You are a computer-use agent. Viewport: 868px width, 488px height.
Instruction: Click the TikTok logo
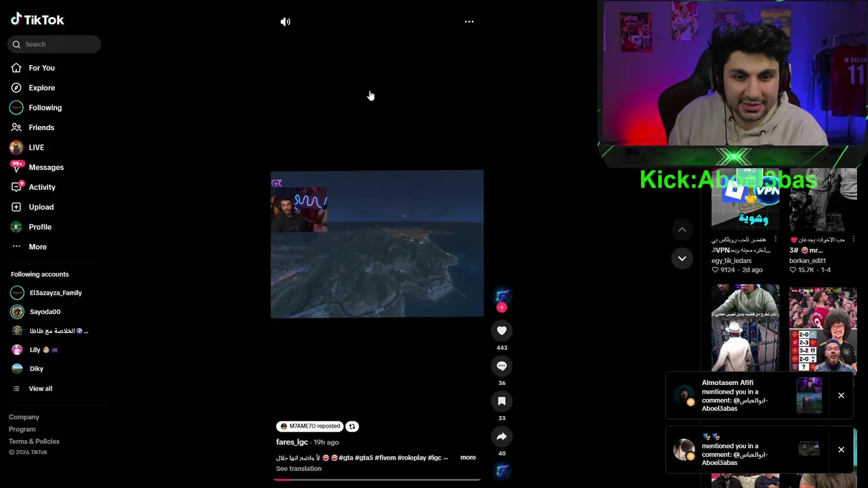37,20
